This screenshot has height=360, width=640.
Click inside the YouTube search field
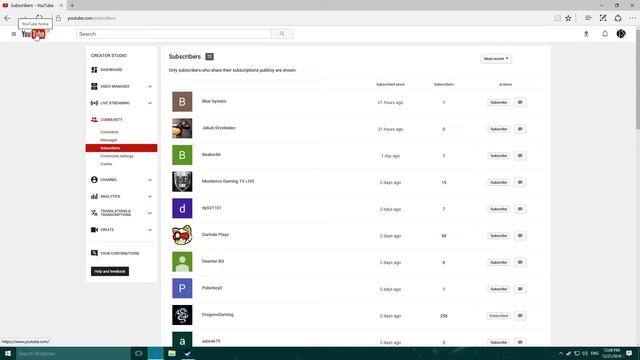coord(174,34)
